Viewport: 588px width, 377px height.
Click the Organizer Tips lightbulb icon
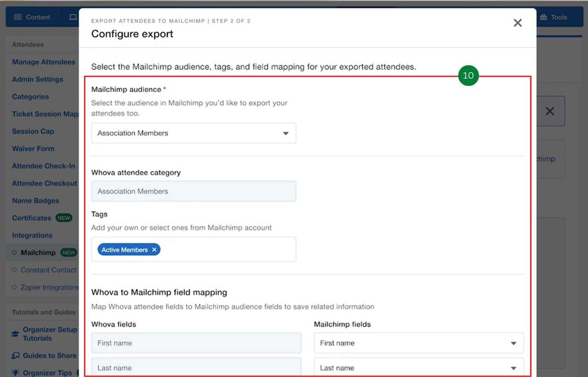15,372
